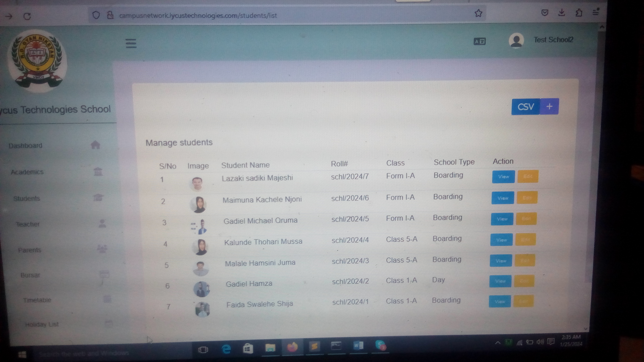This screenshot has height=362, width=644.
Task: Open the Test School2 user profile avatar
Action: coord(516,40)
